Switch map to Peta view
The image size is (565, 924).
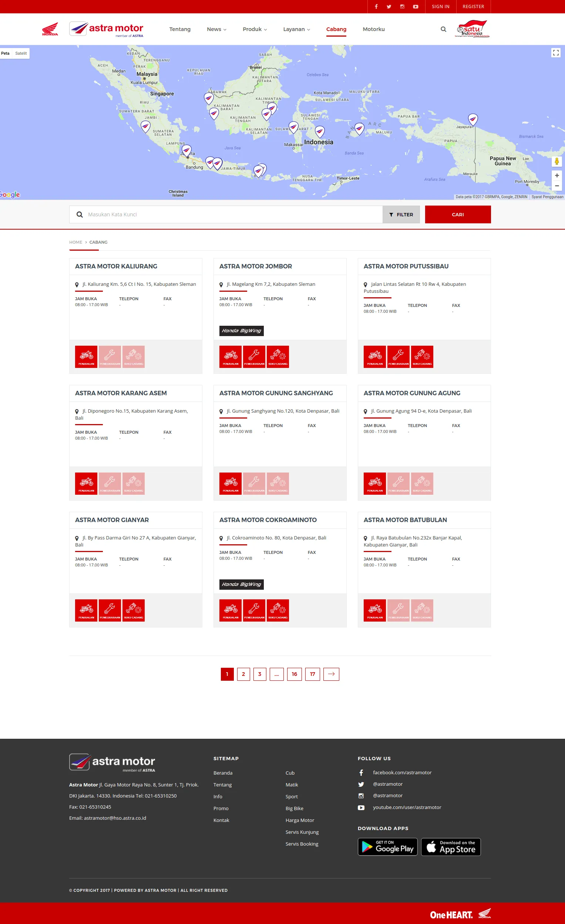(5, 53)
